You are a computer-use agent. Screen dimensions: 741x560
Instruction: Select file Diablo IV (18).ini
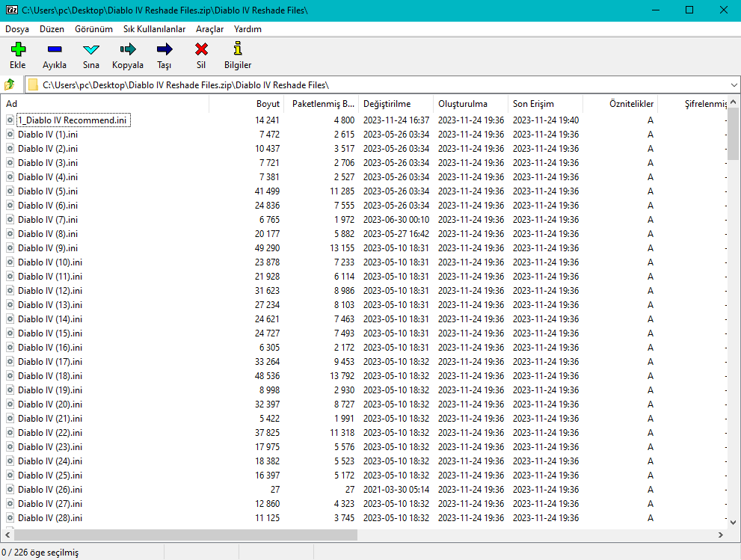(x=50, y=375)
